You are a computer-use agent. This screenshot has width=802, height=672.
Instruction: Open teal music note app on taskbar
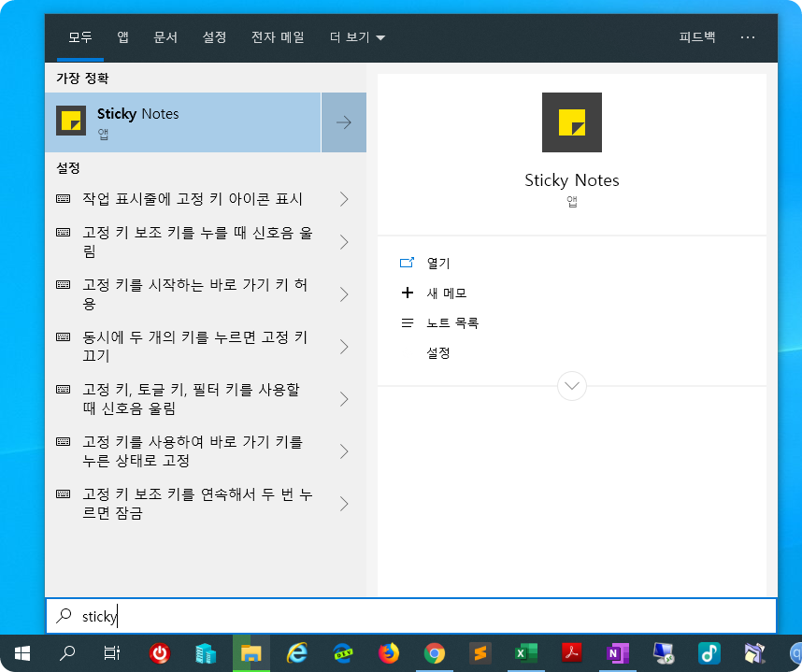pos(709,653)
